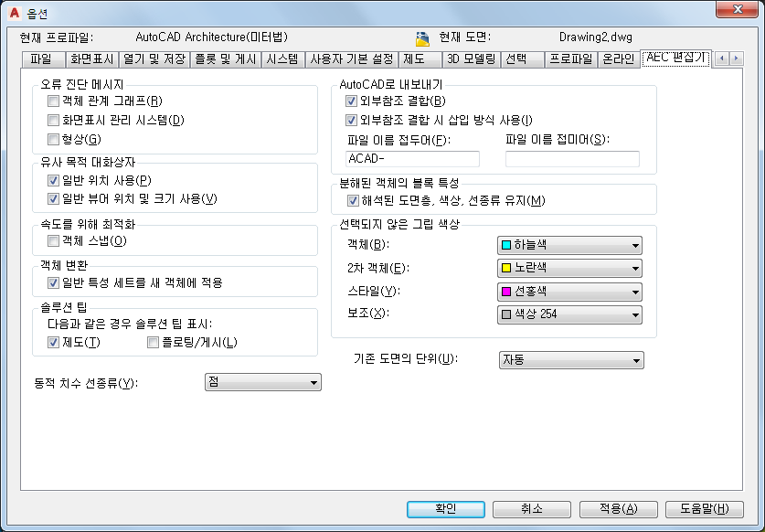Viewport: 765px width, 532px height.
Task: Switch to the 플롯 및 게시 tab
Action: click(x=226, y=59)
